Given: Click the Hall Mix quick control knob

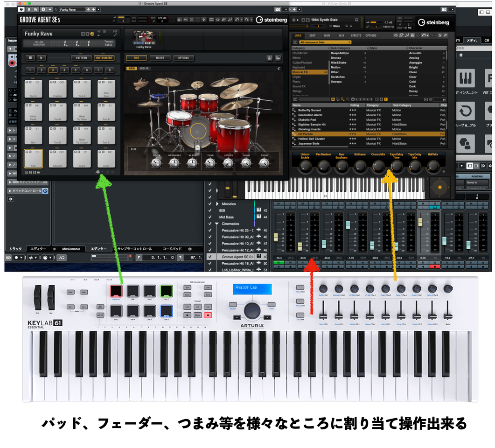Looking at the screenshot, I should pos(433,166).
